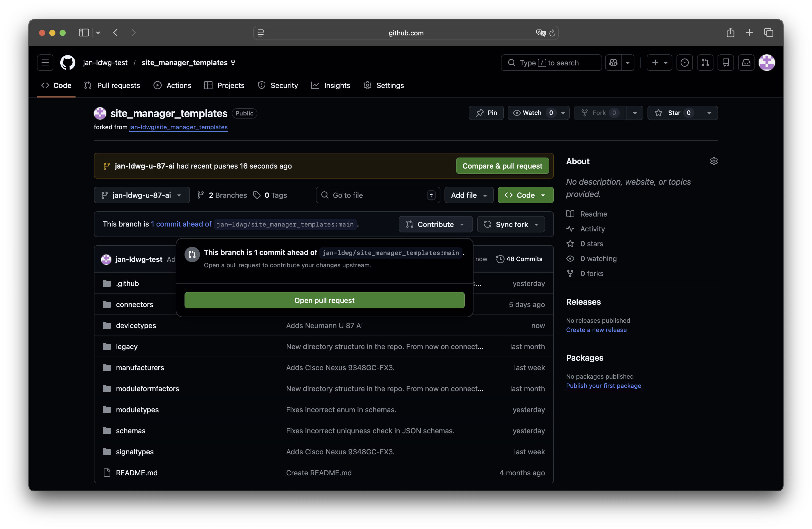Open the issues icon in header
Image resolution: width=812 pixels, height=529 pixels.
pyautogui.click(x=684, y=63)
